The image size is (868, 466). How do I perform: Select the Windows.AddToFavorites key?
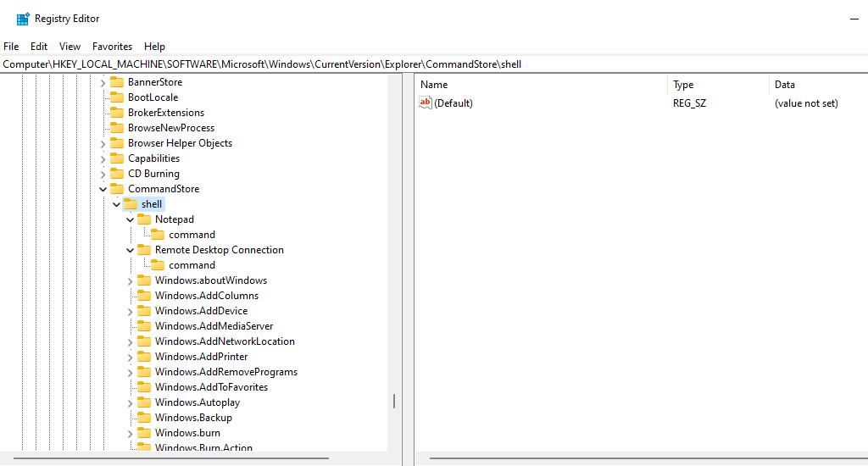(x=211, y=387)
